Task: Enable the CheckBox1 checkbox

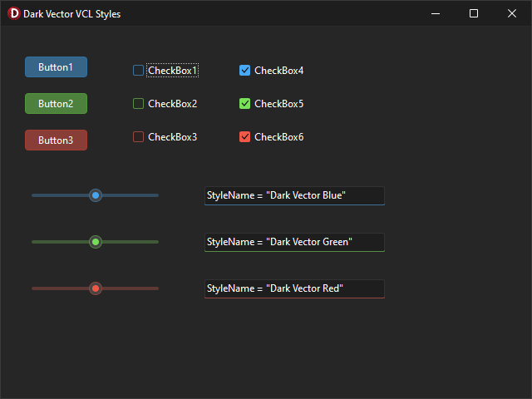Action: (138, 70)
